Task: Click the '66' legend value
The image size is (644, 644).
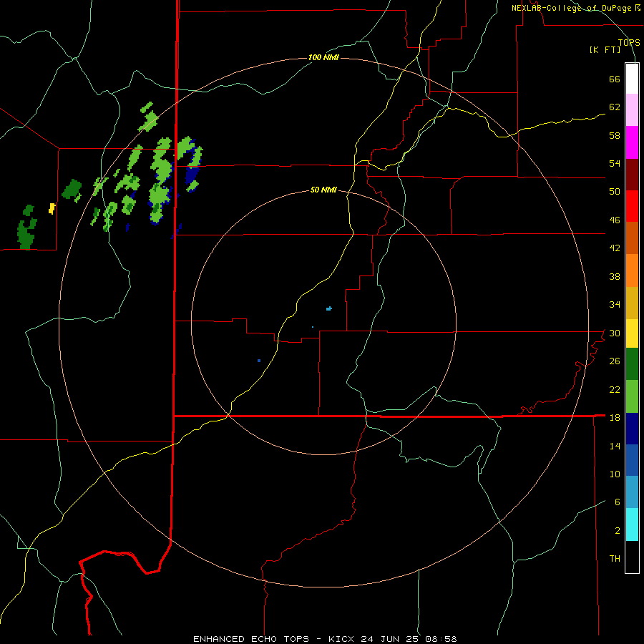Action: point(615,79)
